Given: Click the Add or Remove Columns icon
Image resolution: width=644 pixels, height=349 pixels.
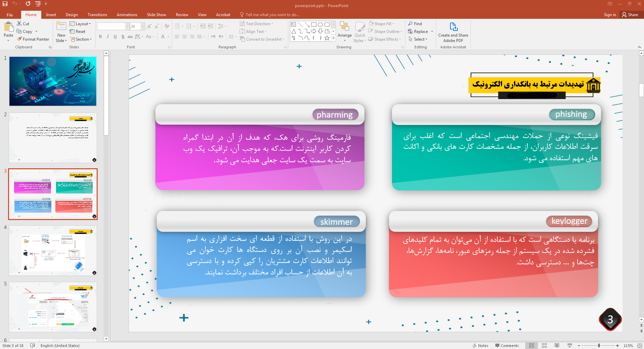Looking at the screenshot, I should tap(231, 37).
